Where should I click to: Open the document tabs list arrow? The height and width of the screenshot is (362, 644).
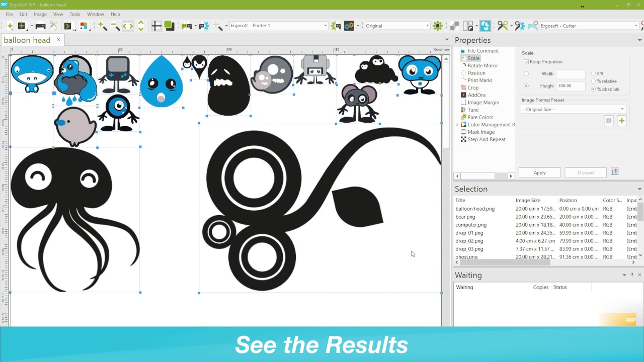(447, 40)
